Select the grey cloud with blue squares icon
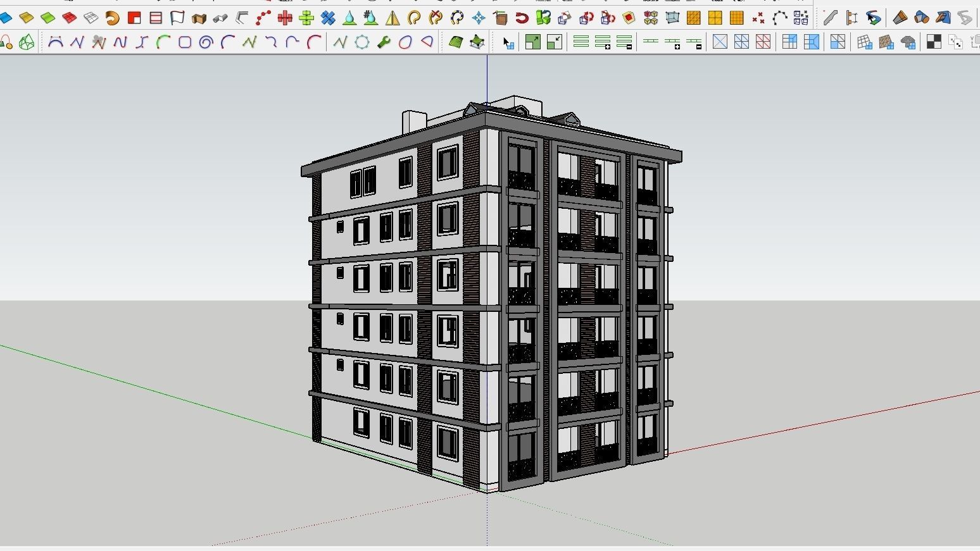980x551 pixels. click(x=908, y=42)
